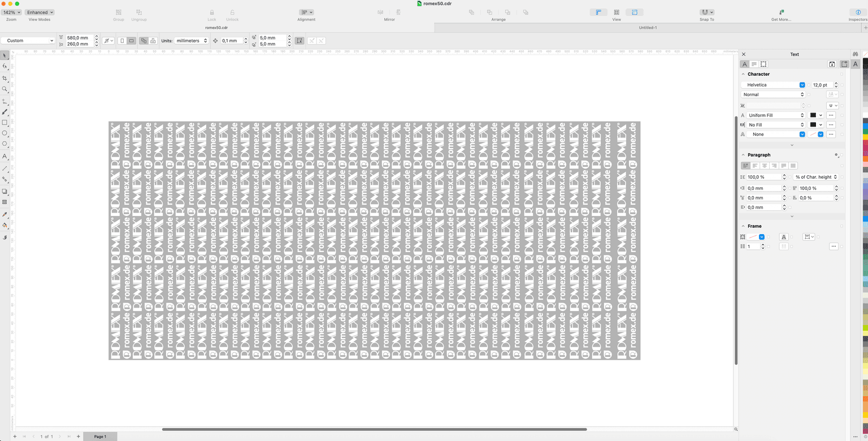868x441 pixels.
Task: Open the zoom level 142% dropdown
Action: 12,12
